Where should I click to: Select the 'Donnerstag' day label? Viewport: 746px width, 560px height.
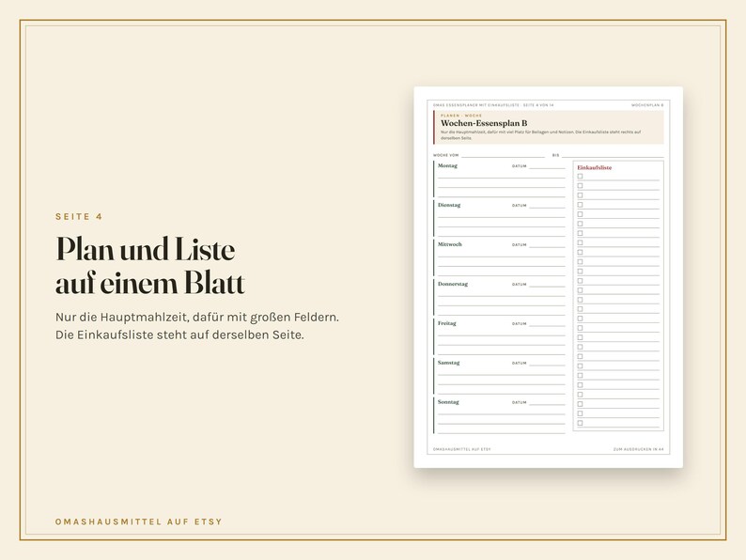453,284
